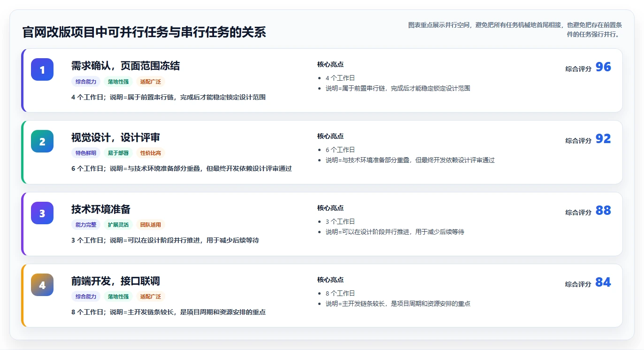644x350 pixels.
Task: Click 综合能力 tag in 需求确认 card
Action: pyautogui.click(x=86, y=82)
